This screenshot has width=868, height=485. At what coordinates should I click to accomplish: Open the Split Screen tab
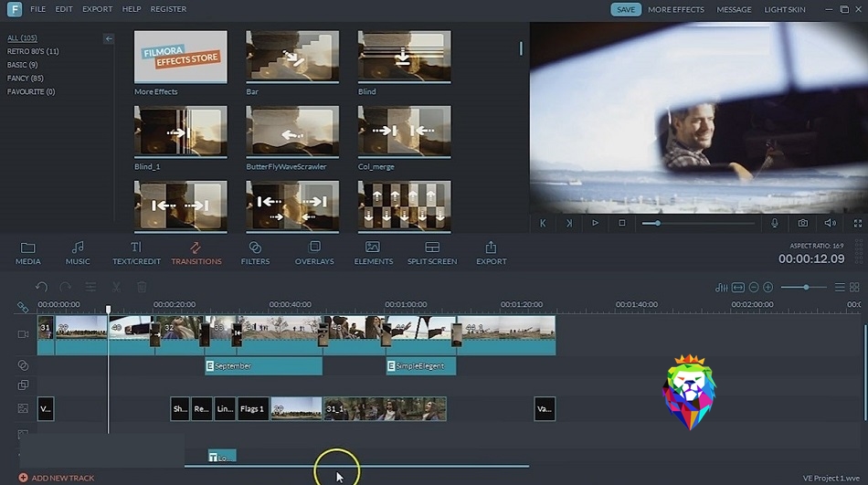click(432, 253)
